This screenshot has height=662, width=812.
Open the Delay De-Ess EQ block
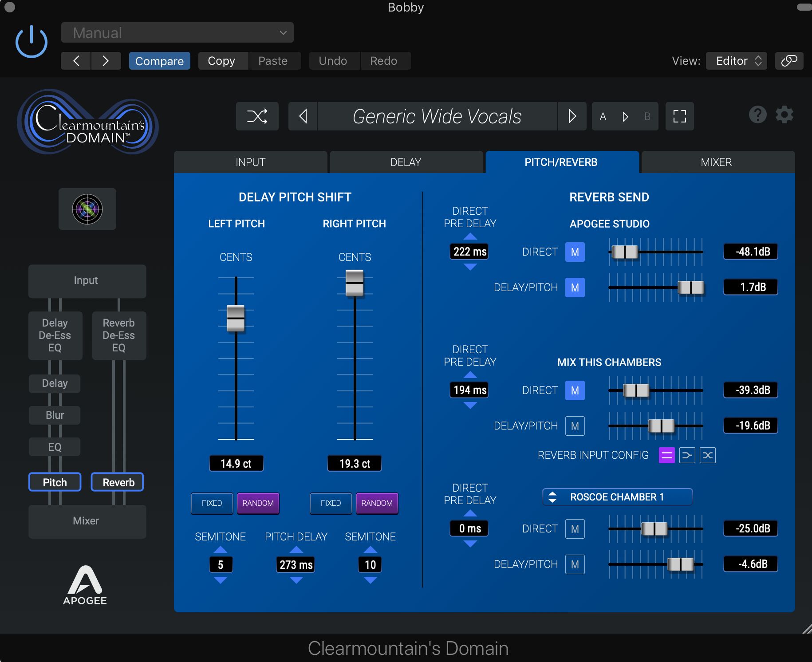55,335
